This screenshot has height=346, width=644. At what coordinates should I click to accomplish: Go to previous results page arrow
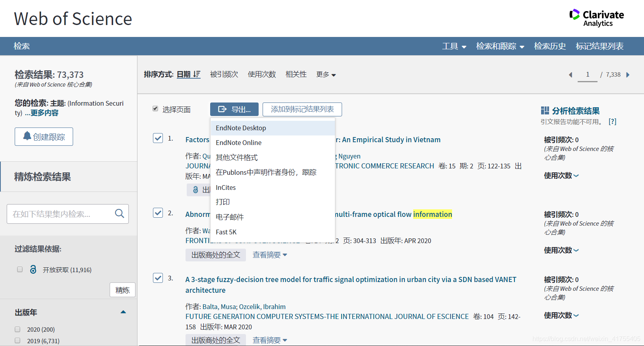(571, 75)
